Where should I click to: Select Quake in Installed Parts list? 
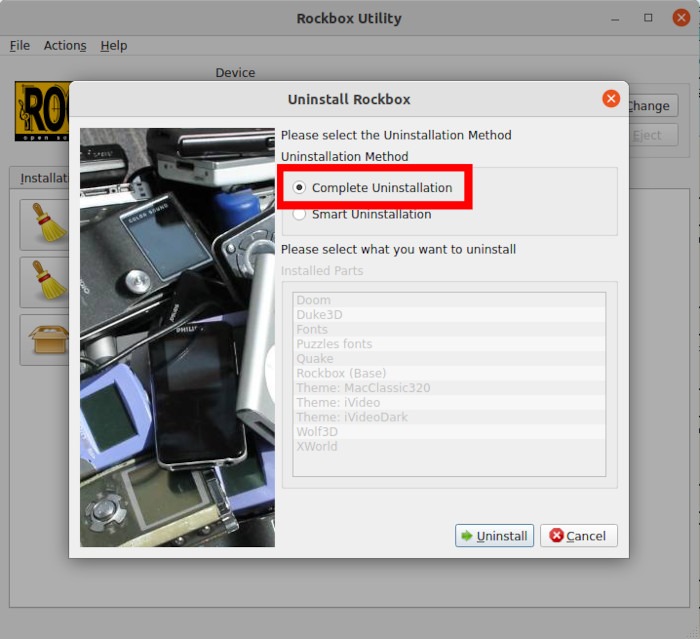[449, 359]
